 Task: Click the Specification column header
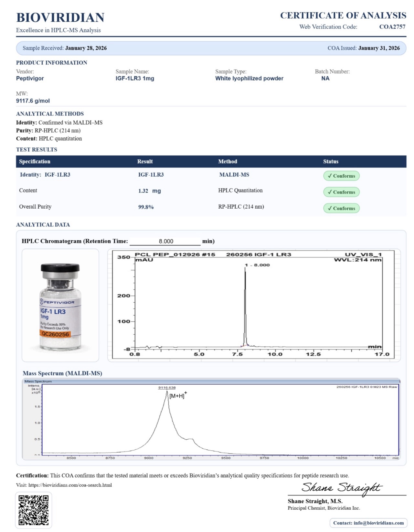35,162
